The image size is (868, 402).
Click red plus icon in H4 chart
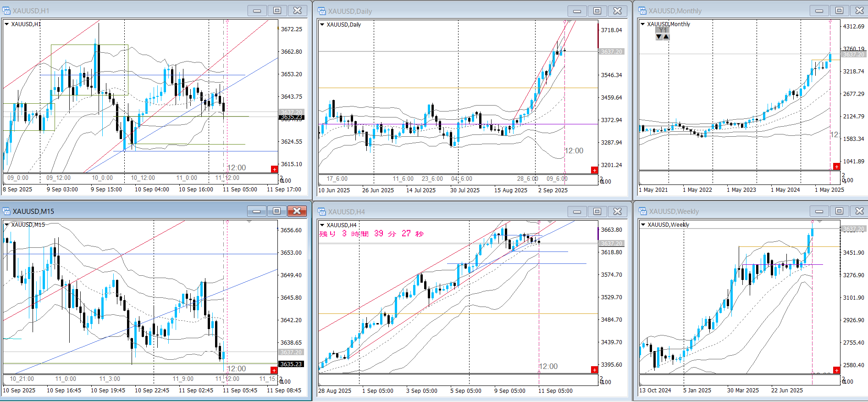pos(594,370)
